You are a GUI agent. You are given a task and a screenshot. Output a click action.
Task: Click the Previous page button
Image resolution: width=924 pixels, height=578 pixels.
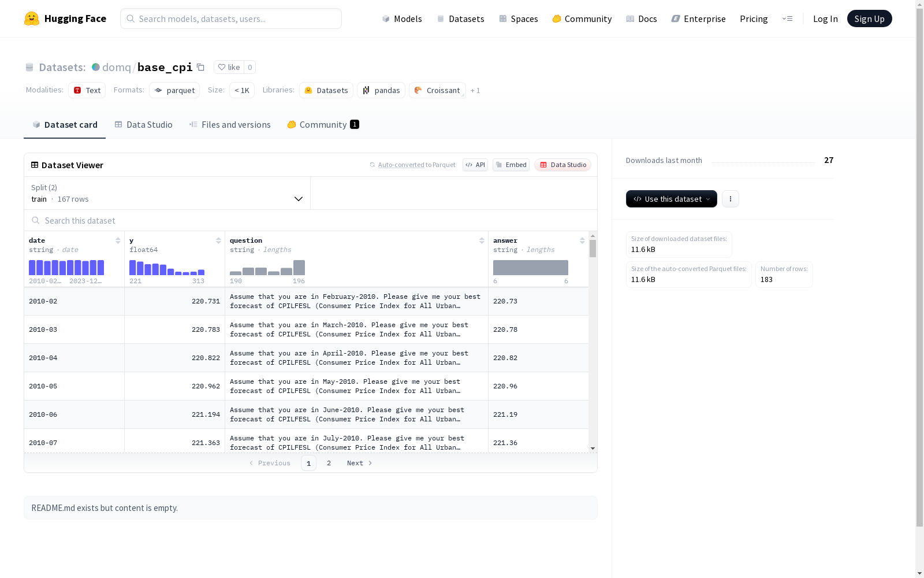pos(270,463)
